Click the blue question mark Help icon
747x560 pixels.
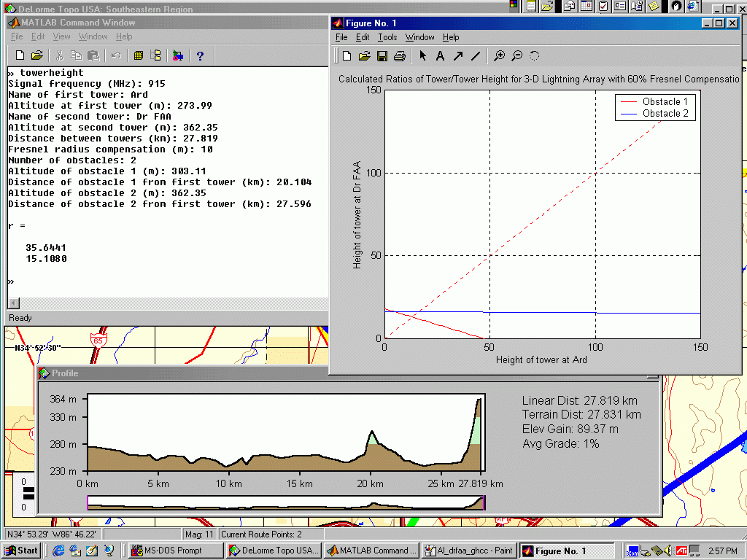[200, 55]
